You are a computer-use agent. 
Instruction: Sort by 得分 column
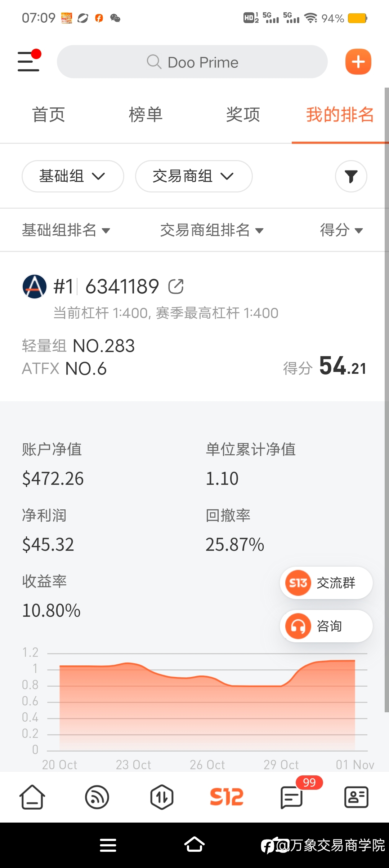[x=341, y=230]
